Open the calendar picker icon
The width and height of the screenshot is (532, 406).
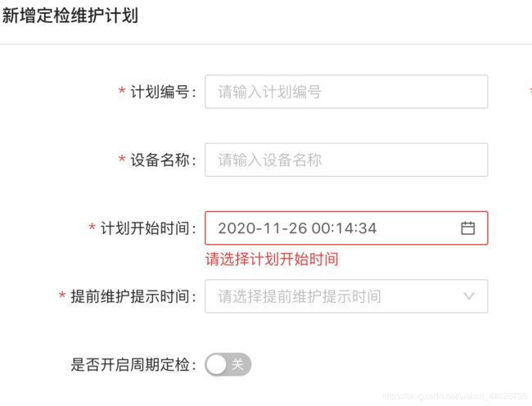click(467, 228)
